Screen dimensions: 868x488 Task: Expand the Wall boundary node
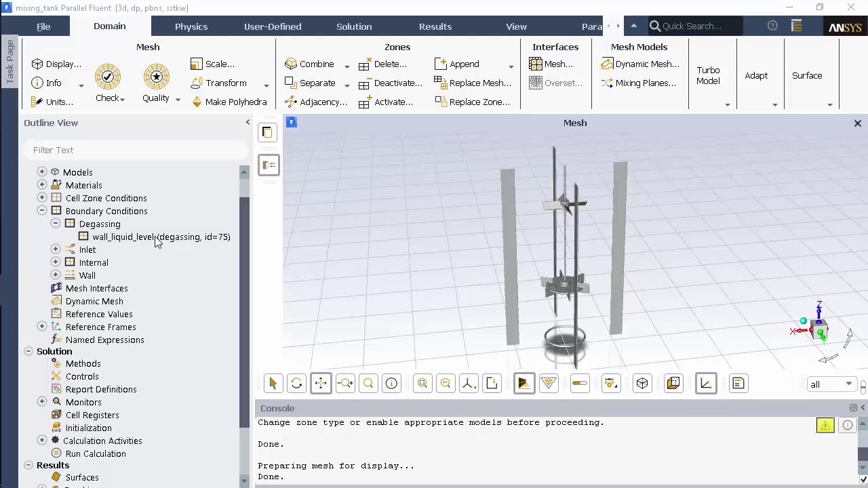point(56,275)
